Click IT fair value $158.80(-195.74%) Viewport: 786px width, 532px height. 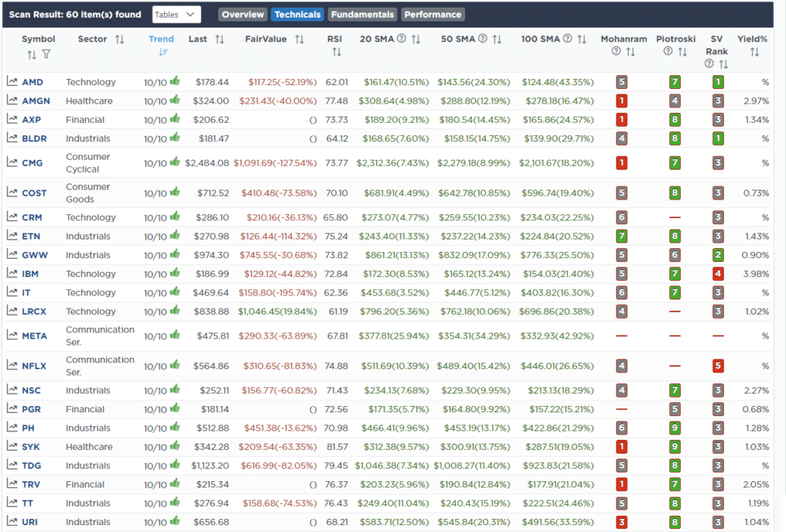click(278, 292)
